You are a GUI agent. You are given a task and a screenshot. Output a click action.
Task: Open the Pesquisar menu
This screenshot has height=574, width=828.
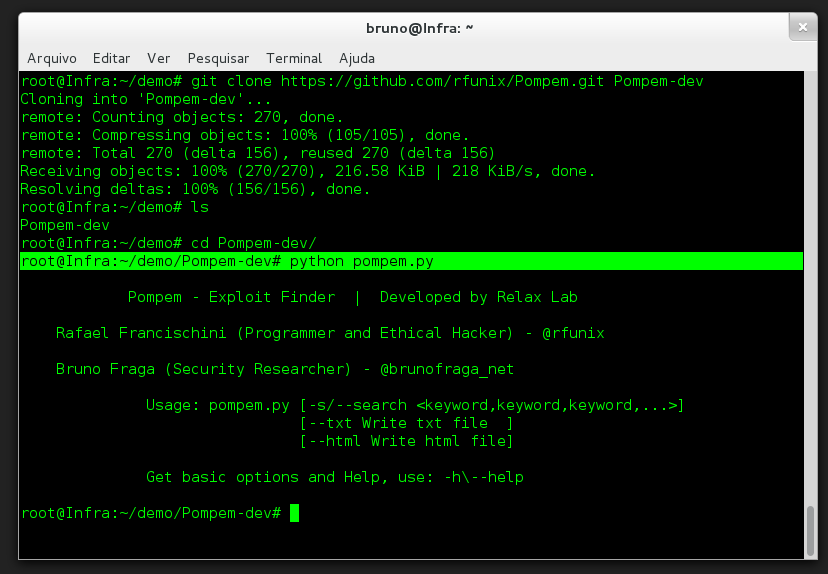point(218,58)
